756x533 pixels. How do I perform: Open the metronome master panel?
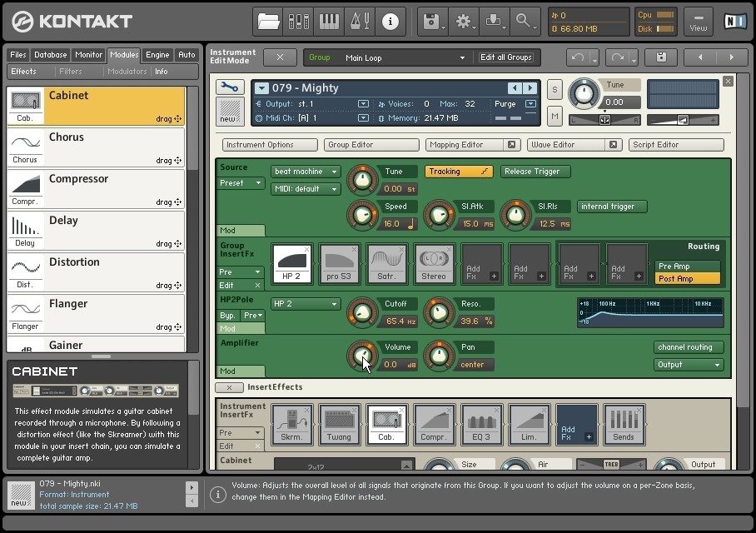pos(360,21)
